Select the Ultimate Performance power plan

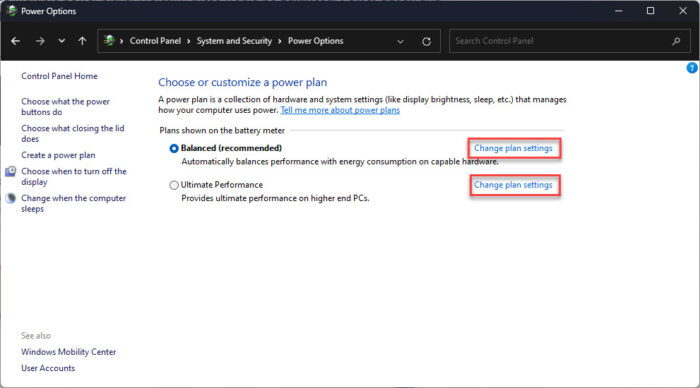pos(174,185)
